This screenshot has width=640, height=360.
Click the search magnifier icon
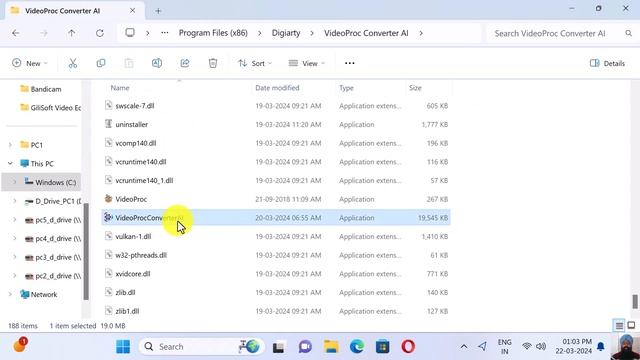[x=629, y=33]
